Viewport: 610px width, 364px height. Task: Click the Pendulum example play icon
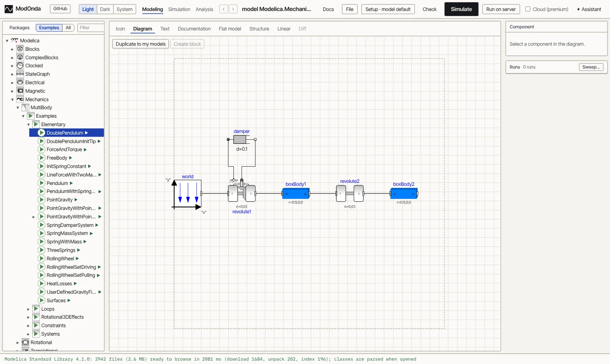pos(42,183)
